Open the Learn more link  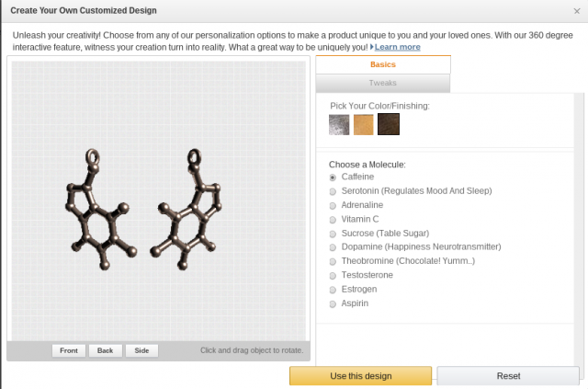[x=397, y=47]
